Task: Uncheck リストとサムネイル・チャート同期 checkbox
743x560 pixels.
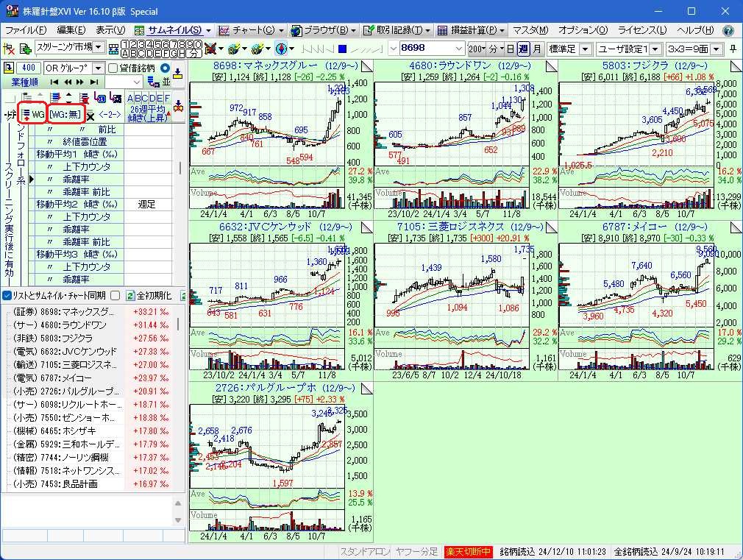Action: pos(7,296)
